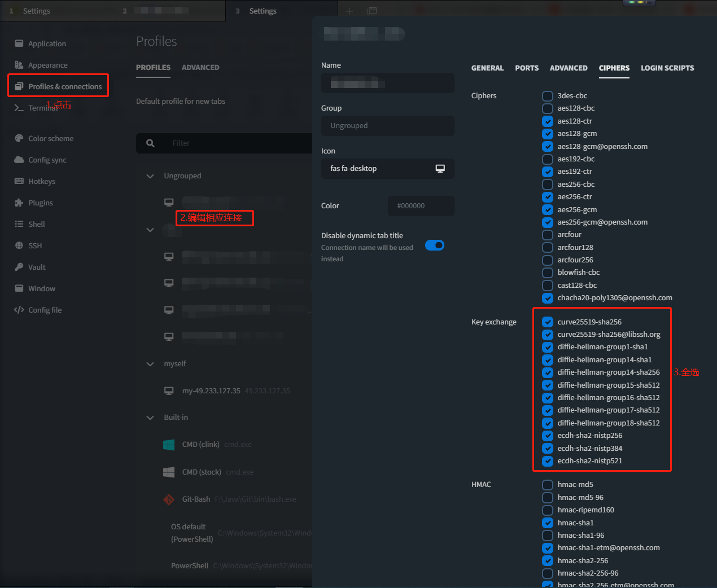Select OS default (PowerShell) profile
This screenshot has height=588, width=717.
tap(192, 533)
